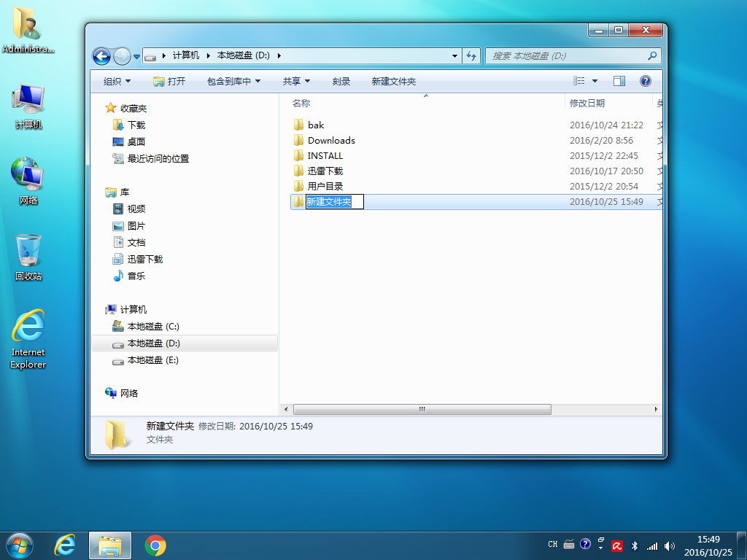747x560 pixels.
Task: Open 包含到库中 dropdown menu
Action: pos(233,82)
